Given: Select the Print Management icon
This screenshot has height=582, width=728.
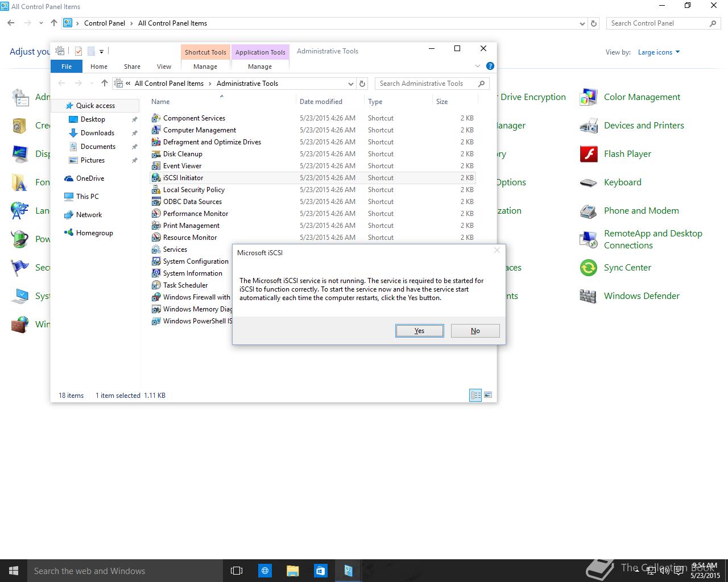Looking at the screenshot, I should (156, 226).
